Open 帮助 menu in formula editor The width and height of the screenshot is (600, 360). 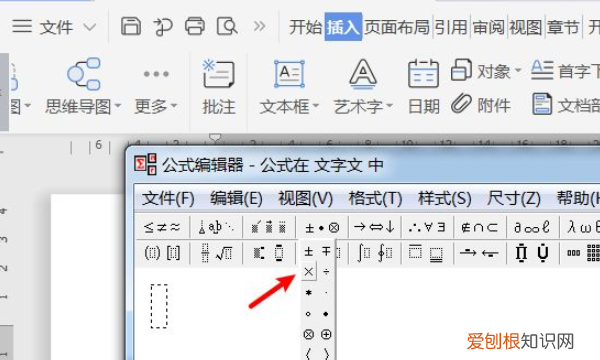[x=578, y=199]
